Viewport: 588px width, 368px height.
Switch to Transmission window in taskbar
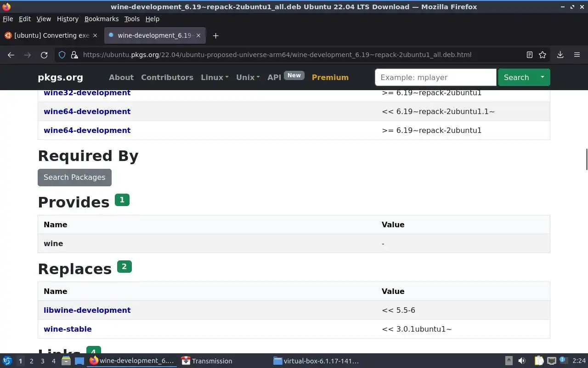[x=207, y=361]
